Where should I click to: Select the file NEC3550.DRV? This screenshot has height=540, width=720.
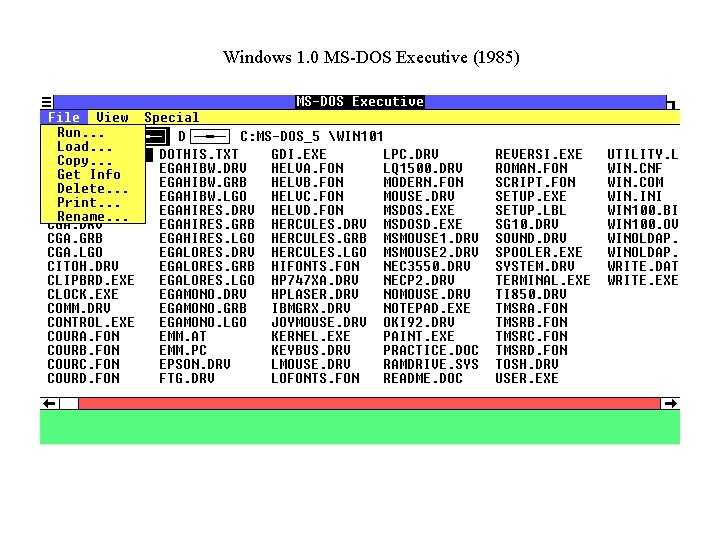coord(427,266)
